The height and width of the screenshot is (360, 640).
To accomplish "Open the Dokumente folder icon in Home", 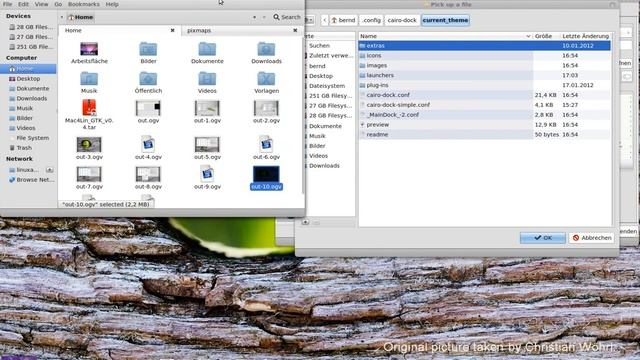I will (207, 49).
